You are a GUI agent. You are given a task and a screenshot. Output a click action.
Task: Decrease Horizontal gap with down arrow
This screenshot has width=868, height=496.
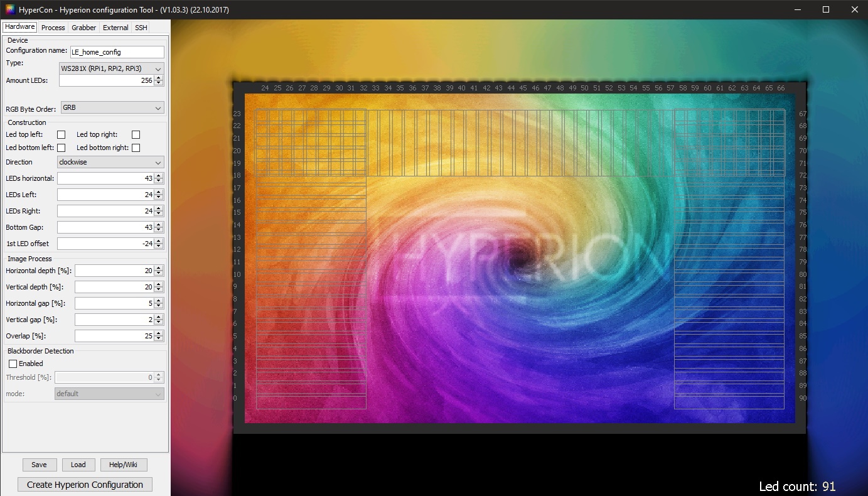point(159,306)
